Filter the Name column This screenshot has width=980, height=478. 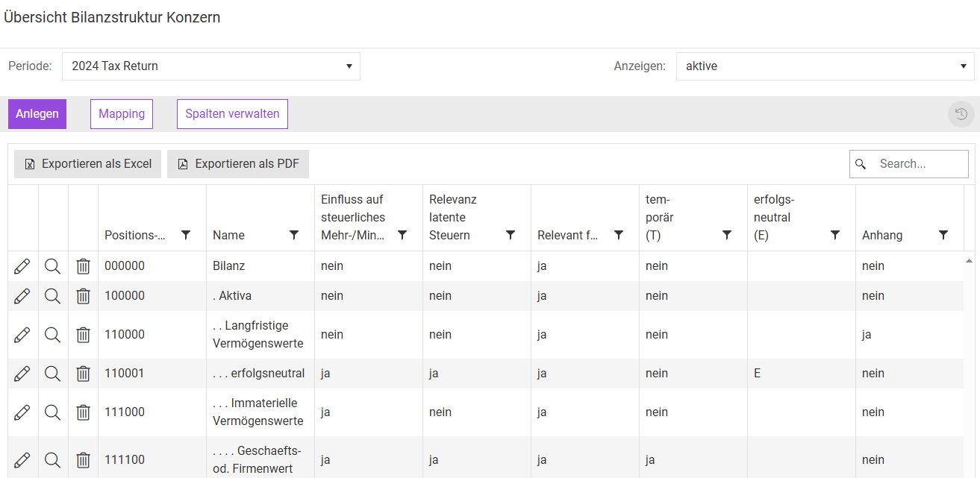[x=294, y=235]
